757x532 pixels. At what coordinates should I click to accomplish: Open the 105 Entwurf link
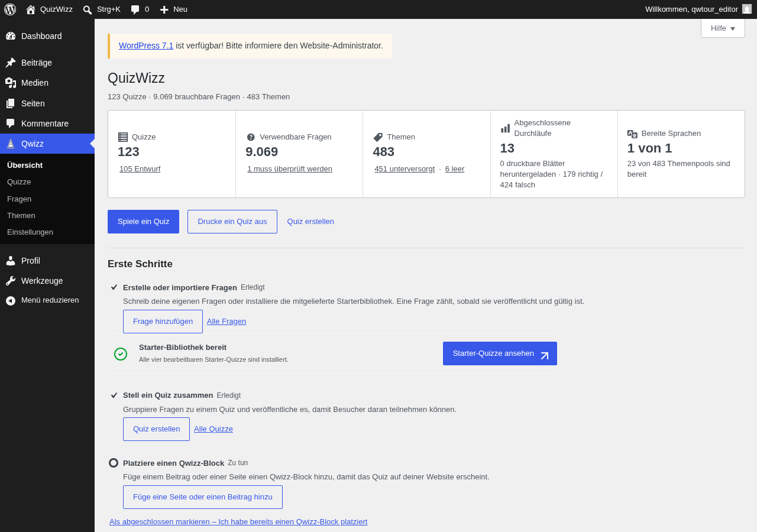click(x=140, y=168)
